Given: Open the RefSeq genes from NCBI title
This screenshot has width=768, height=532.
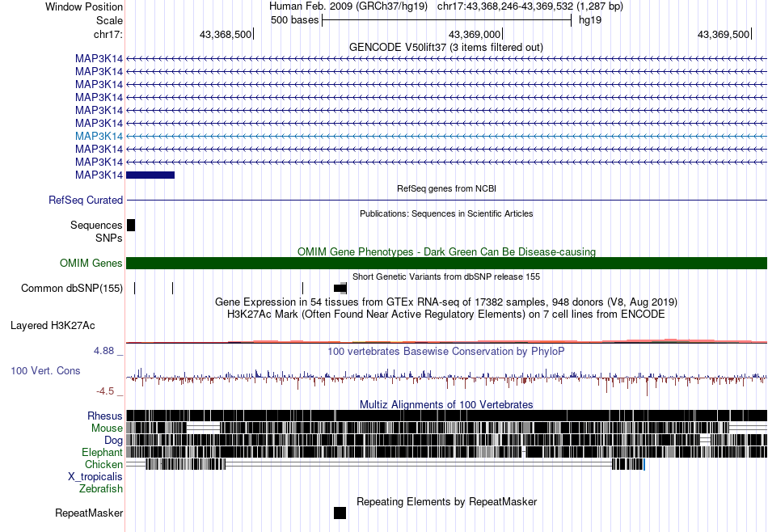Looking at the screenshot, I should tap(446, 188).
